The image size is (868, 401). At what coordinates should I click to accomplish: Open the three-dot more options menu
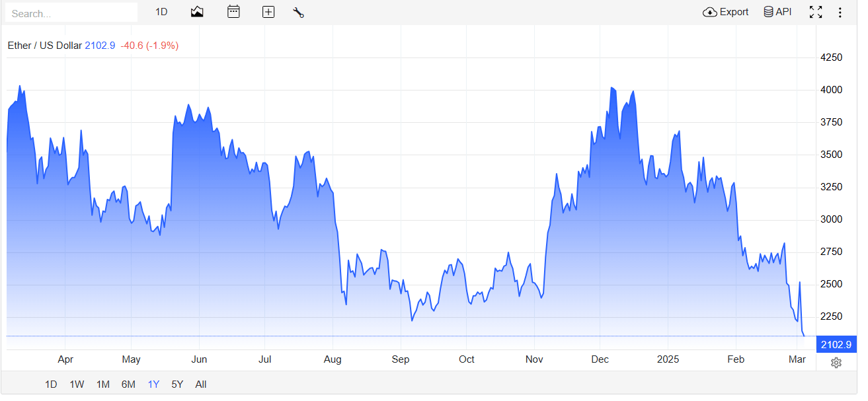(x=840, y=12)
